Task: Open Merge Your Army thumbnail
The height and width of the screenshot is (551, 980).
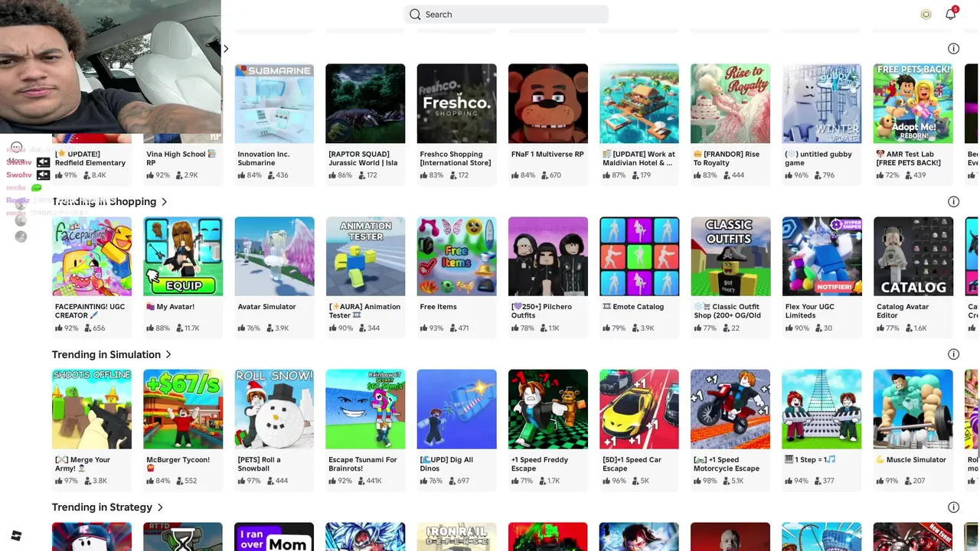Action: [x=92, y=409]
